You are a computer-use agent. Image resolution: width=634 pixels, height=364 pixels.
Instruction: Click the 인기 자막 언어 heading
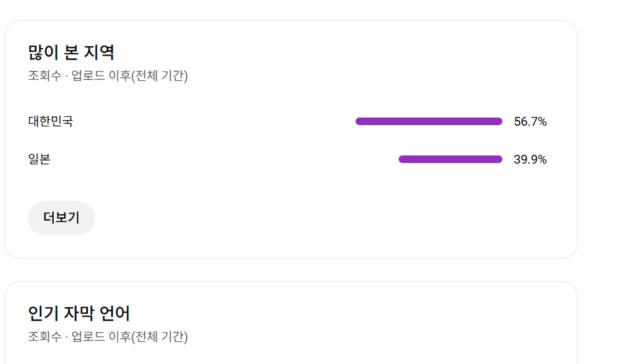click(x=79, y=313)
